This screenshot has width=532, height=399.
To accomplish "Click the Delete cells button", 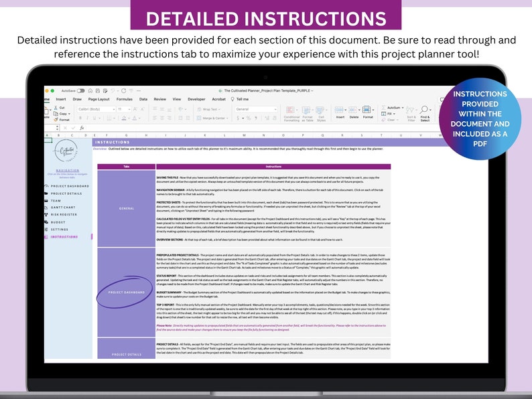I will coord(354,112).
